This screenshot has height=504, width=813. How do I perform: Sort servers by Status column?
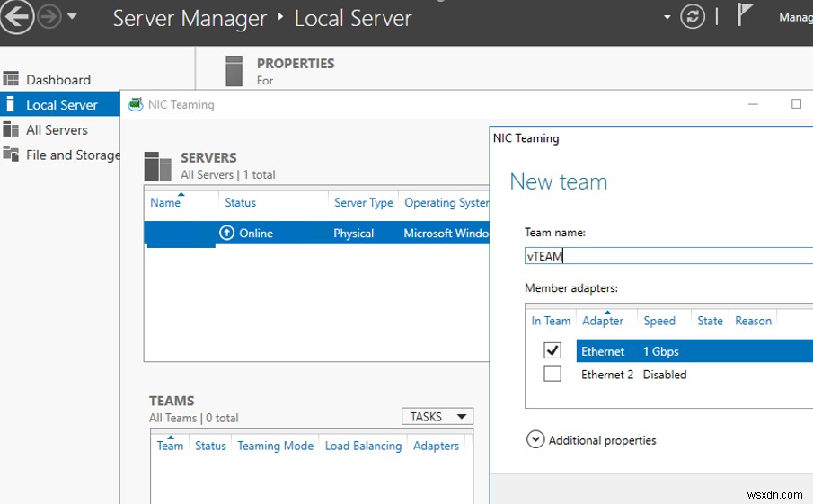click(x=240, y=203)
